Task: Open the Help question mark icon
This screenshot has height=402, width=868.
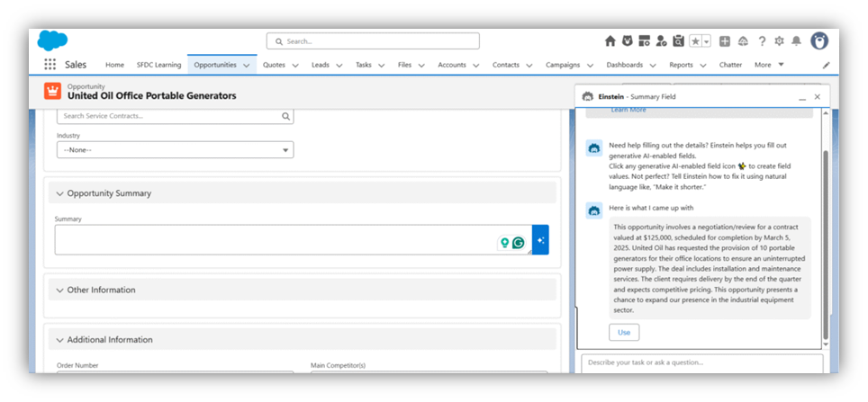Action: (762, 40)
